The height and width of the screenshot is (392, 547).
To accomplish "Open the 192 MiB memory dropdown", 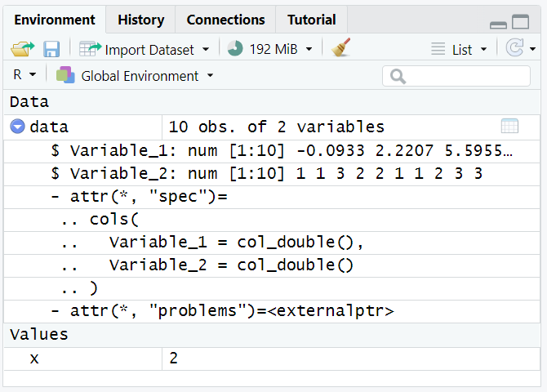I will [309, 49].
